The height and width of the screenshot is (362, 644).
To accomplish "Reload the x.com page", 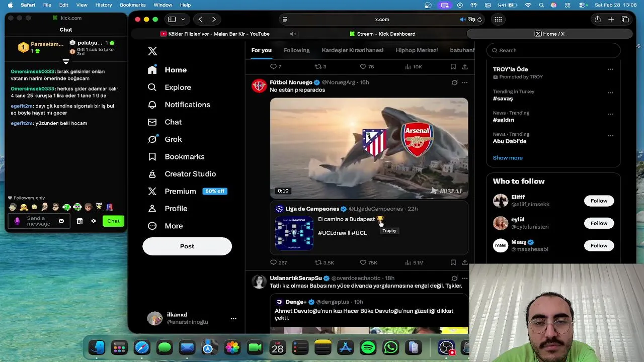I will 480,20.
